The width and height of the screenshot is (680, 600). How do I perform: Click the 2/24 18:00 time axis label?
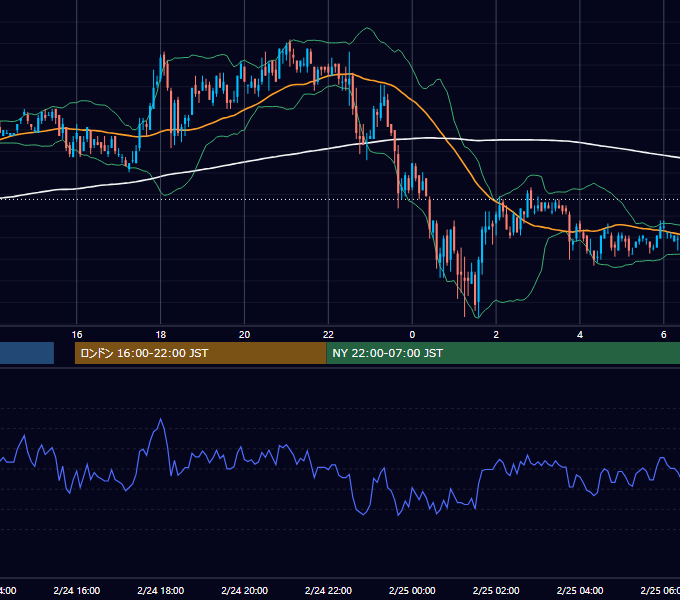pyautogui.click(x=160, y=590)
